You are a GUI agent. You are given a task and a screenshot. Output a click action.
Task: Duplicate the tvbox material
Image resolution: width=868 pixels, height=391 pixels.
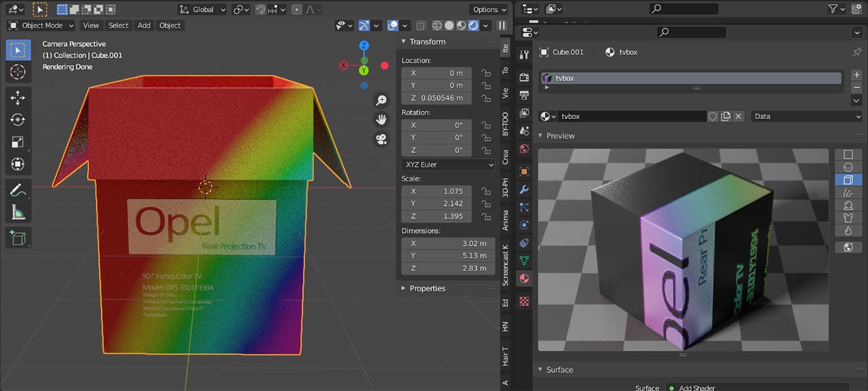click(x=726, y=116)
